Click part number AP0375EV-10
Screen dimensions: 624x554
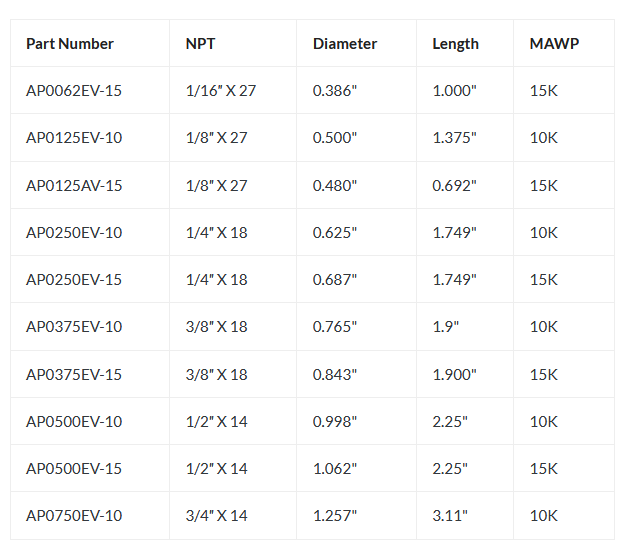[x=74, y=327]
